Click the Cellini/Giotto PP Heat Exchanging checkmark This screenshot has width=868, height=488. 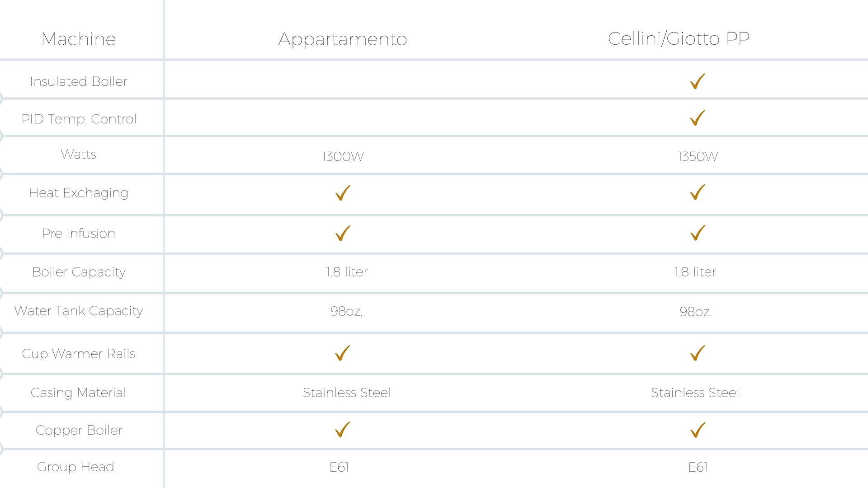(698, 192)
